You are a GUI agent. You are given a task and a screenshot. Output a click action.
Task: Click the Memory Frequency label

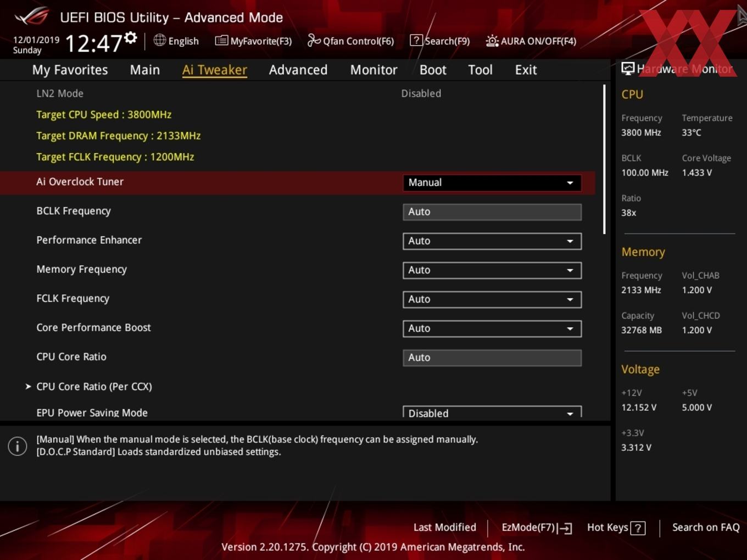(82, 270)
